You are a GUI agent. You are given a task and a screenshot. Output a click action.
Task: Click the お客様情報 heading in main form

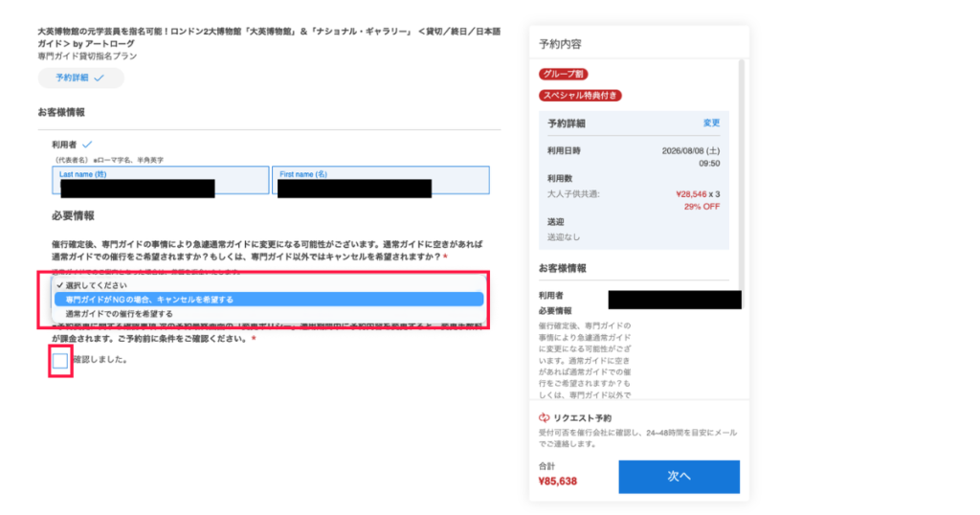61,113
